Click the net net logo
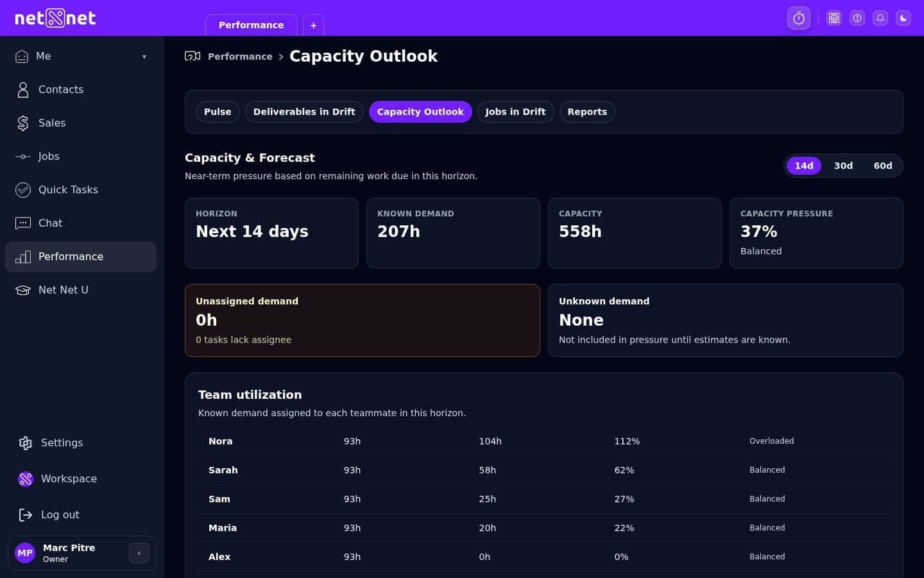Viewport: 924px width, 578px height. coord(55,18)
